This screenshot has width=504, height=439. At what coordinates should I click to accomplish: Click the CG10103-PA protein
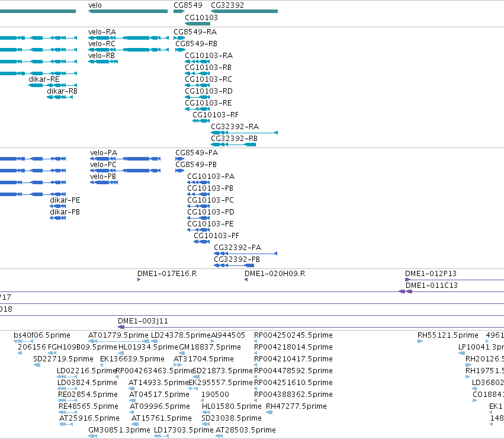[198, 182]
